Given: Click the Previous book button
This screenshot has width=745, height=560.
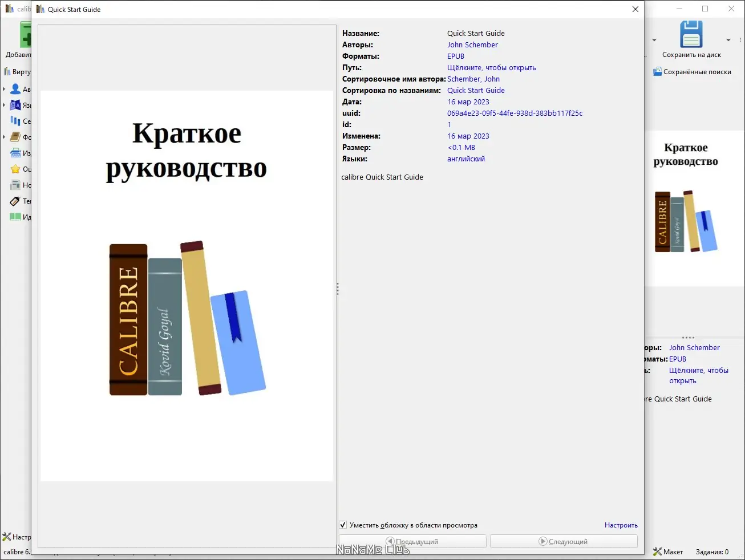Looking at the screenshot, I should [412, 541].
